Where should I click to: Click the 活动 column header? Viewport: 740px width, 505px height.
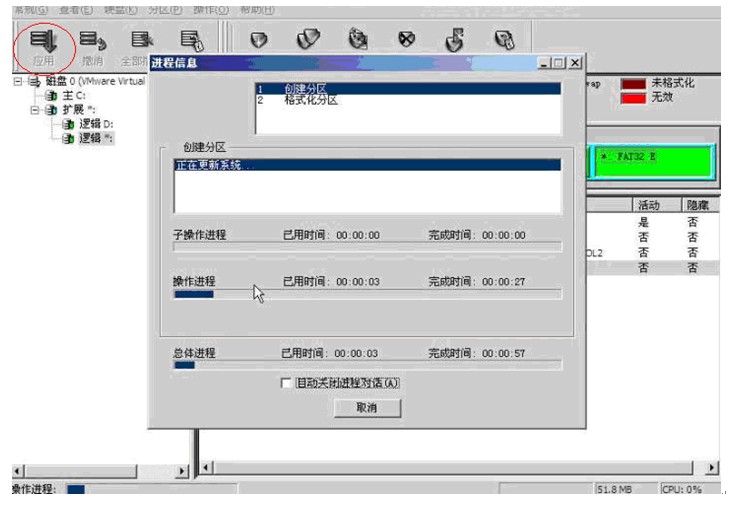coord(649,204)
